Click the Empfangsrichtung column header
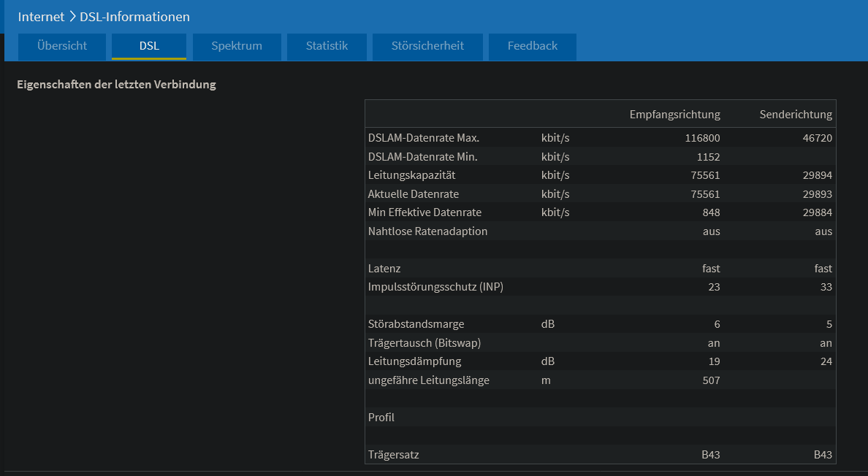Viewport: 868px width, 476px height. pos(674,115)
